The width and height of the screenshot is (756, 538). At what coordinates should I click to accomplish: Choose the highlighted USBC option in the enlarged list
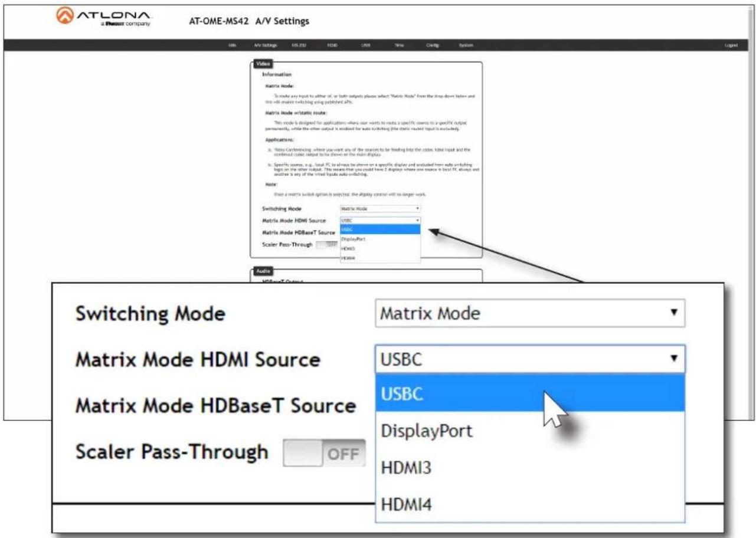530,393
